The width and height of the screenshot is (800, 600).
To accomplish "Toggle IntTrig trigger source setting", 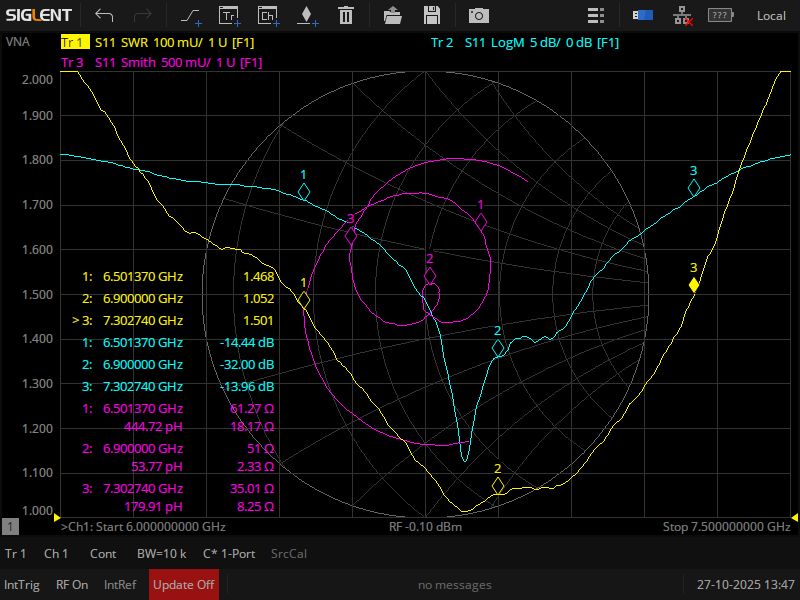I will click(x=22, y=585).
